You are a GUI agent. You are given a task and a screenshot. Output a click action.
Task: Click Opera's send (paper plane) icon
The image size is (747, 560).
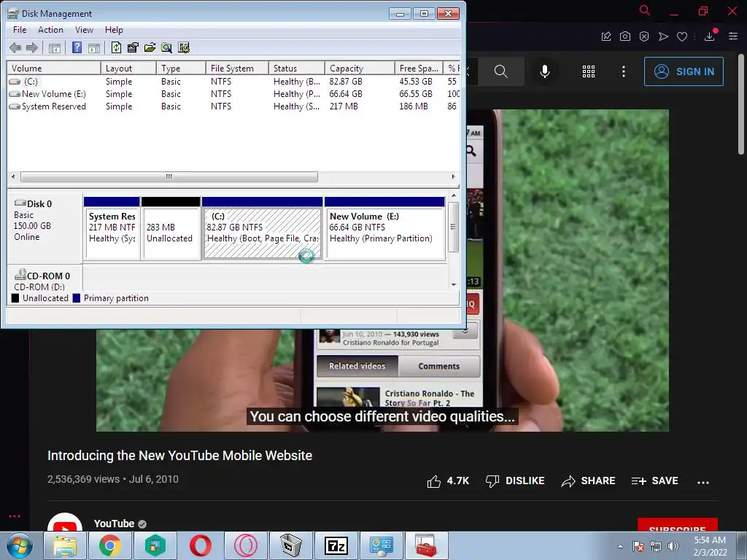click(x=663, y=36)
